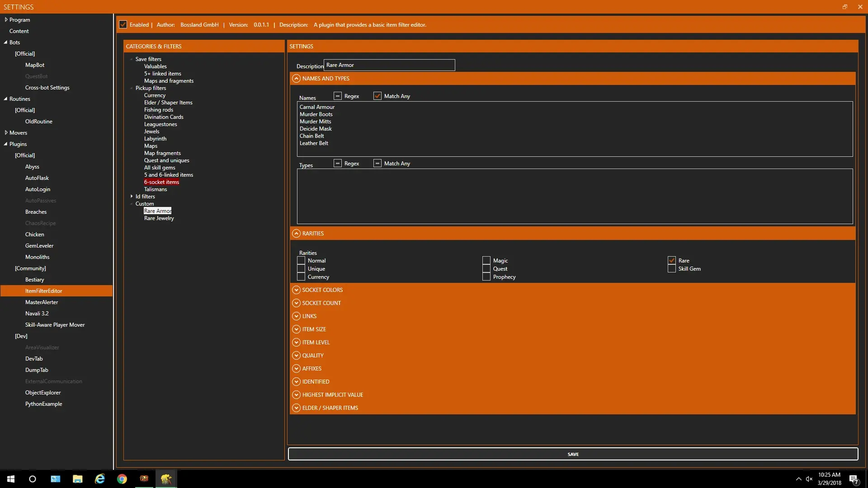Toggle Match Any checkbox for Names
This screenshot has height=488, width=868.
point(377,96)
